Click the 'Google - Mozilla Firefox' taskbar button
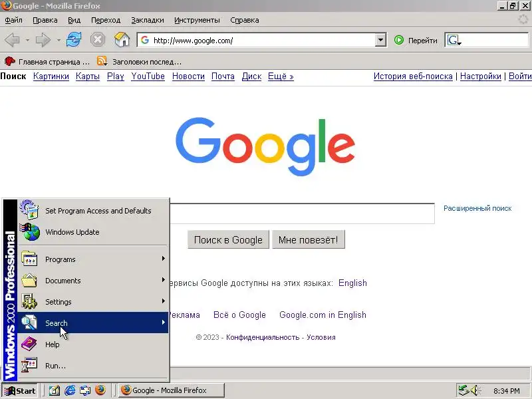The height and width of the screenshot is (399, 532). (172, 390)
